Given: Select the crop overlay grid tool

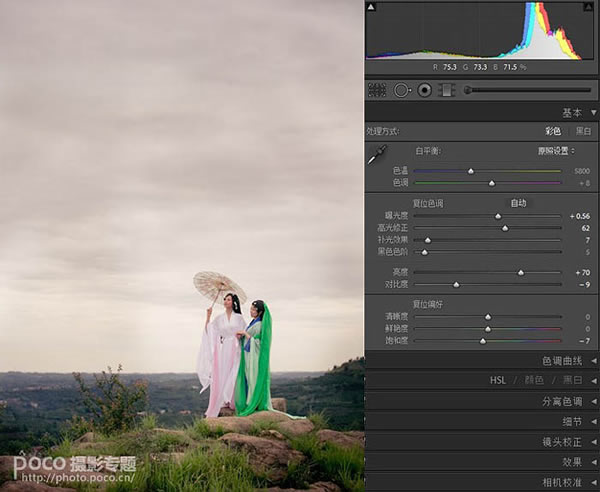Looking at the screenshot, I should pos(377,90).
